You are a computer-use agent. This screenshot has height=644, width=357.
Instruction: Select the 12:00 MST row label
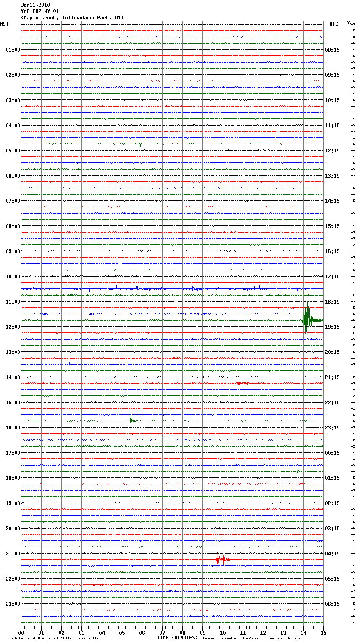tap(13, 327)
